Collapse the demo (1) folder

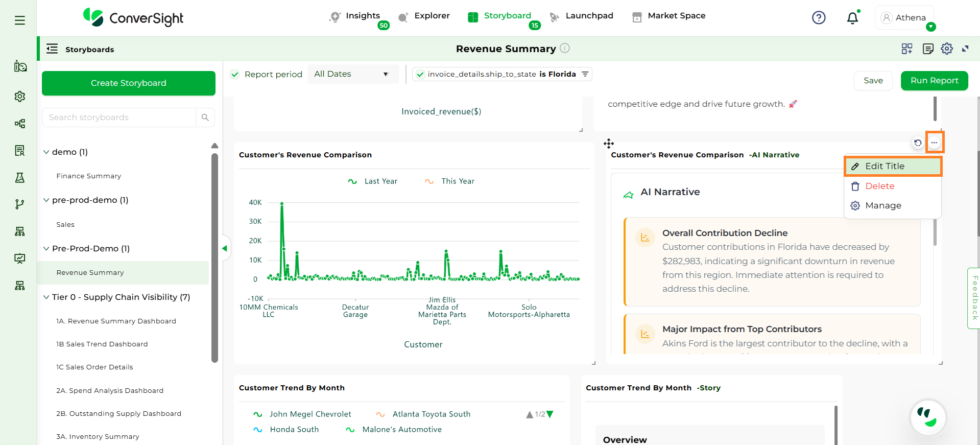click(46, 152)
